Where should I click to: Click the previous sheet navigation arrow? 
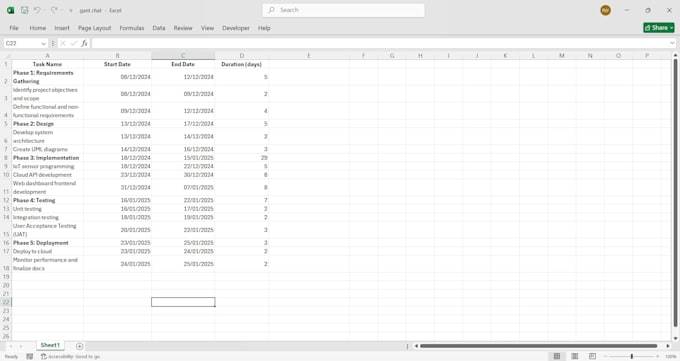(11, 346)
